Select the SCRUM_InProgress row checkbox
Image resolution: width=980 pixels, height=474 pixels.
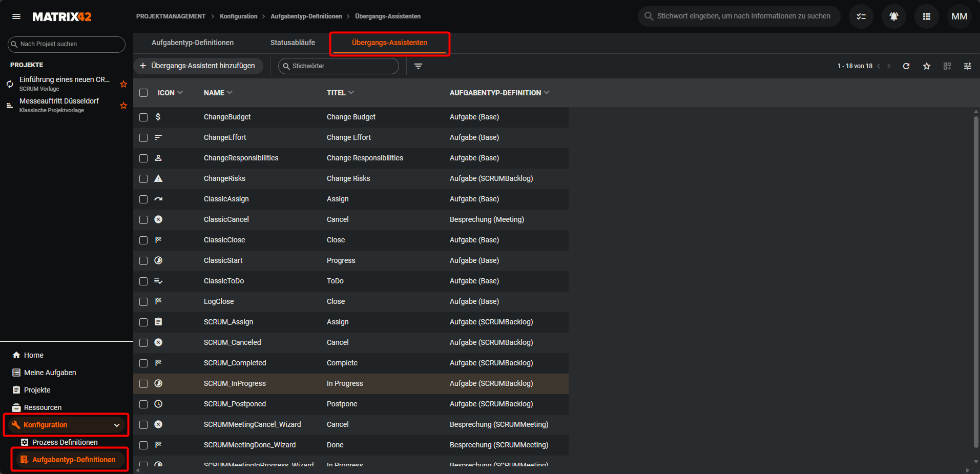coord(143,384)
